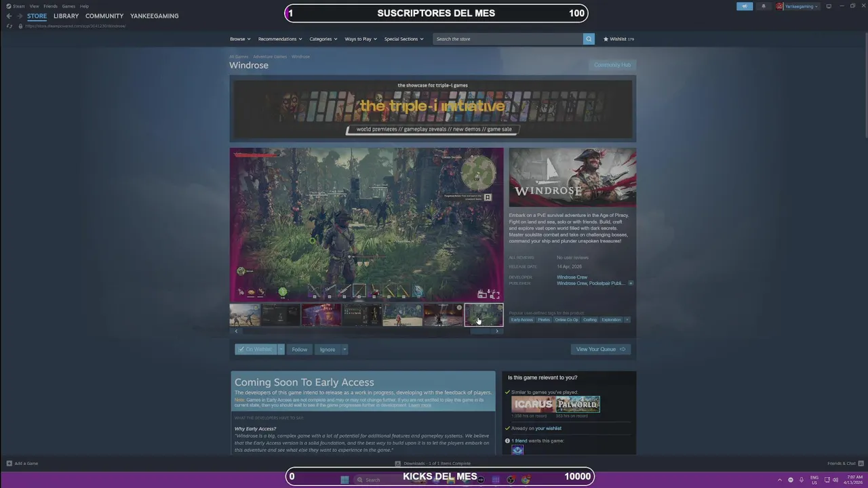868x488 pixels.
Task: Click the ICARUS similar game image
Action: click(x=533, y=405)
